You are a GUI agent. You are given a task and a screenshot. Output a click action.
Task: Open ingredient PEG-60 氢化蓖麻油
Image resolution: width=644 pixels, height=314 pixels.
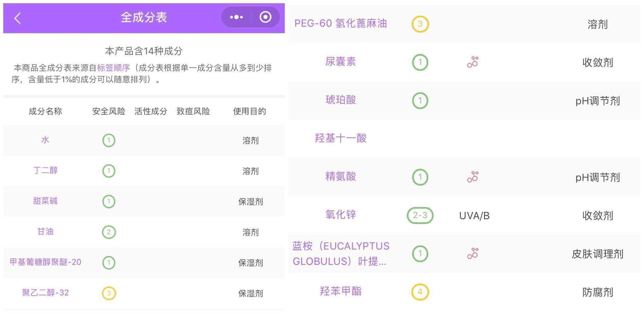(341, 23)
